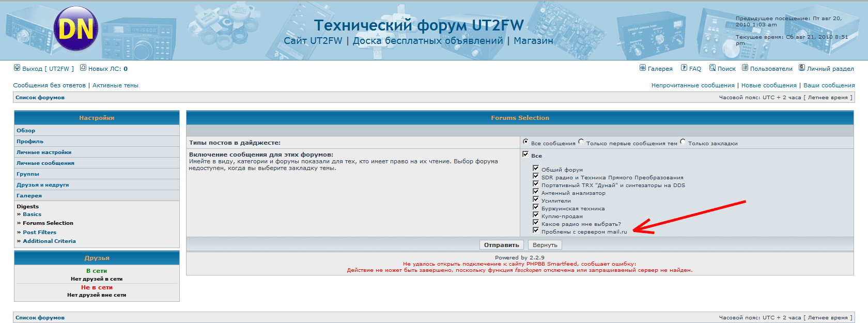Select 'Только первые сообщения тем' radio option
This screenshot has width=868, height=323.
(x=581, y=142)
